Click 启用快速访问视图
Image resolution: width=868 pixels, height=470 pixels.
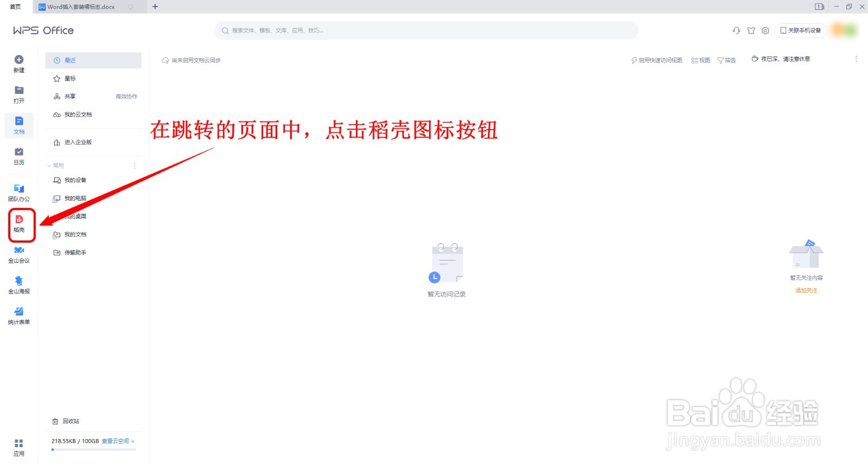(x=657, y=60)
